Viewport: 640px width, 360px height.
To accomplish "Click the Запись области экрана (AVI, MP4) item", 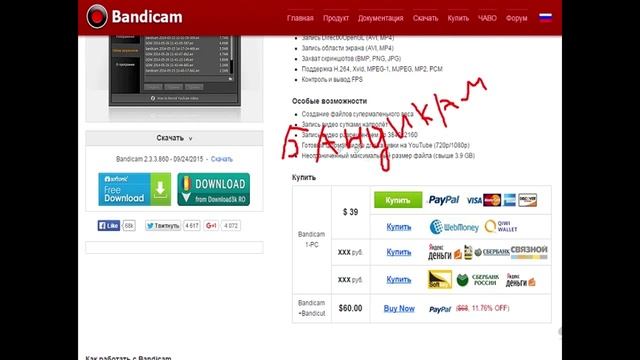I will click(x=347, y=48).
